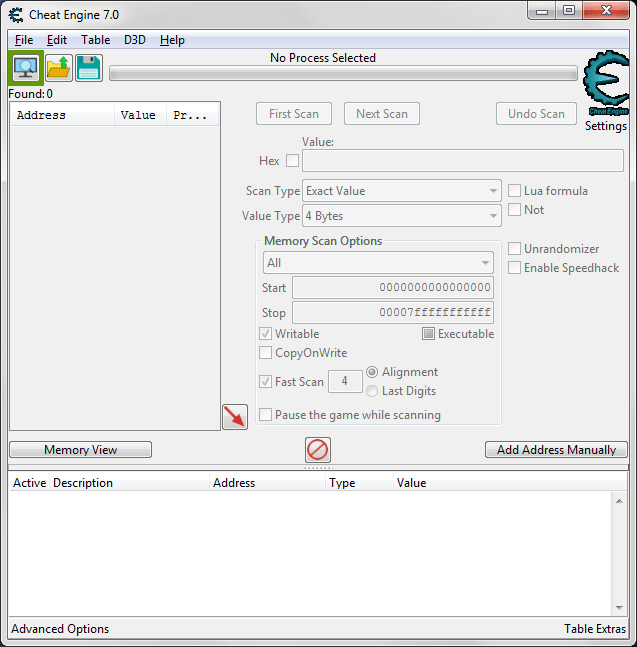Open the Edit menu
This screenshot has height=647, width=637.
point(57,40)
